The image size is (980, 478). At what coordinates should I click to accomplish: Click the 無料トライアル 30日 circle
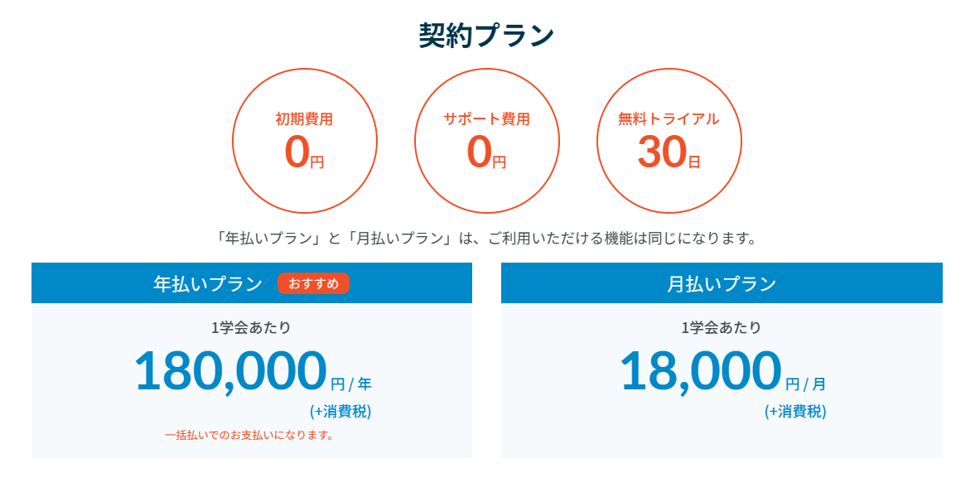coord(669,141)
